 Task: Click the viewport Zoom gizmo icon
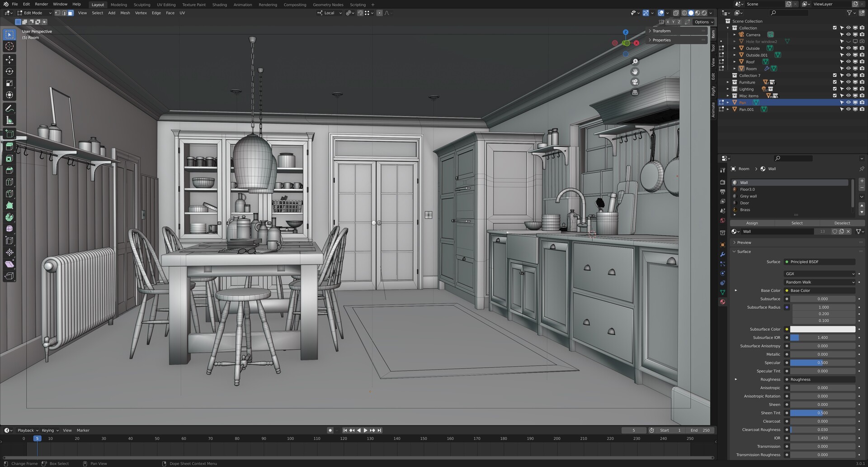tap(635, 62)
